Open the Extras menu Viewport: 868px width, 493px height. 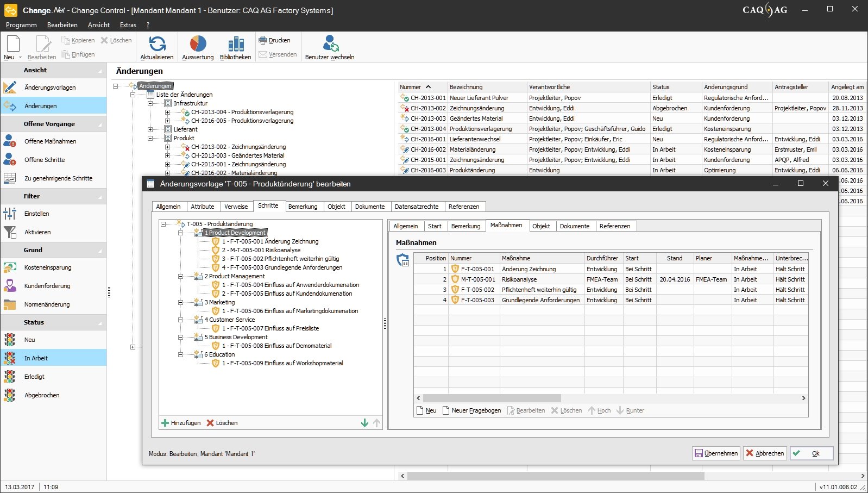coord(128,25)
